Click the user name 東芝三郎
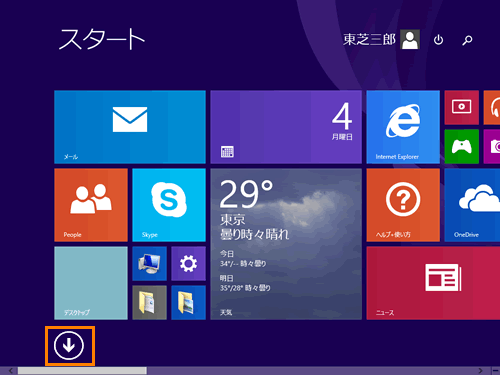The image size is (500, 375). point(369,39)
